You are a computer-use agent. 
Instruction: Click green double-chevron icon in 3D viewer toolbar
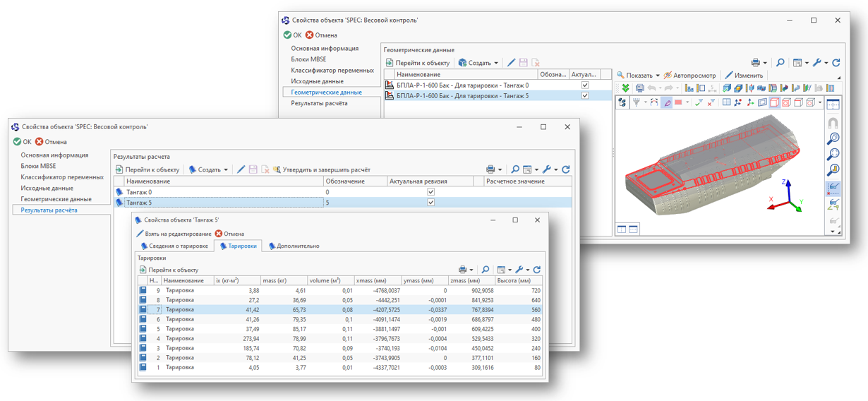pyautogui.click(x=625, y=88)
